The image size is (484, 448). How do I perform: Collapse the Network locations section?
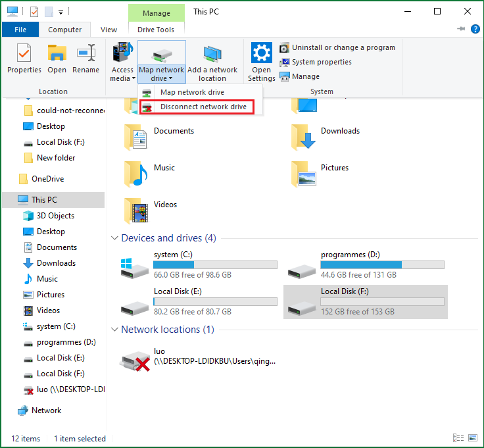(115, 330)
